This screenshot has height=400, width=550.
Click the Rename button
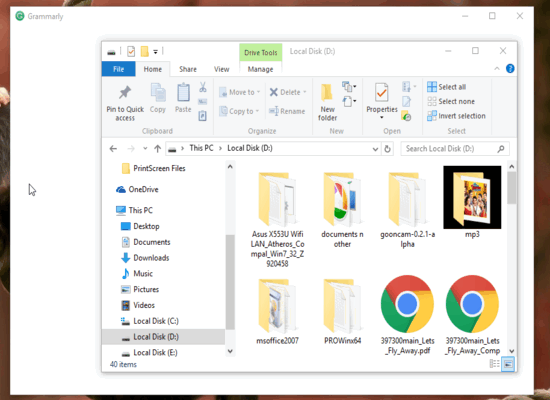click(x=287, y=111)
